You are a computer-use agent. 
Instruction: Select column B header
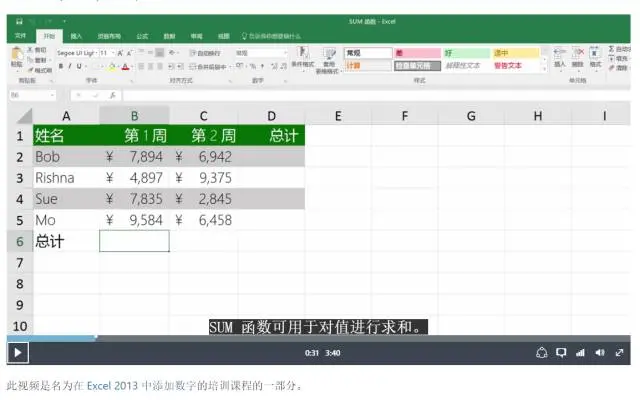point(134,116)
